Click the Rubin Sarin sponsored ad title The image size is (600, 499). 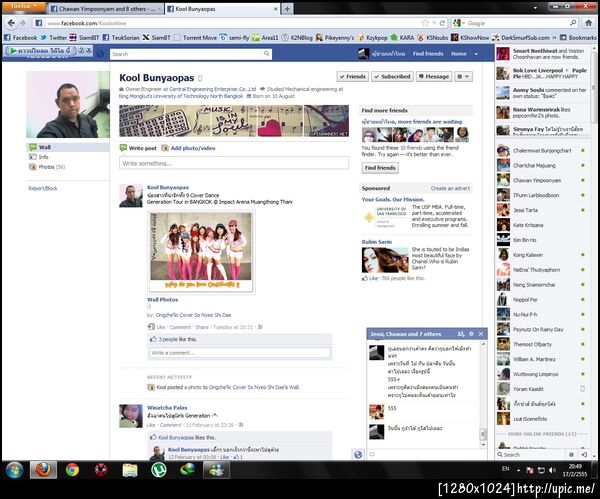(x=377, y=242)
